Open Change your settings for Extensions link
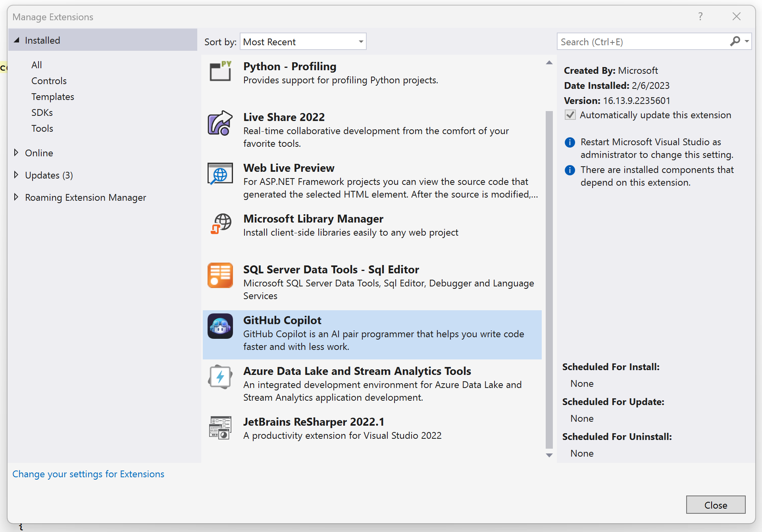This screenshot has width=762, height=532. 88,474
